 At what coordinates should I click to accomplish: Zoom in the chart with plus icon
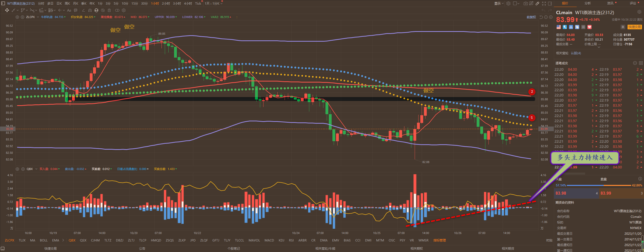pyautogui.click(x=551, y=17)
